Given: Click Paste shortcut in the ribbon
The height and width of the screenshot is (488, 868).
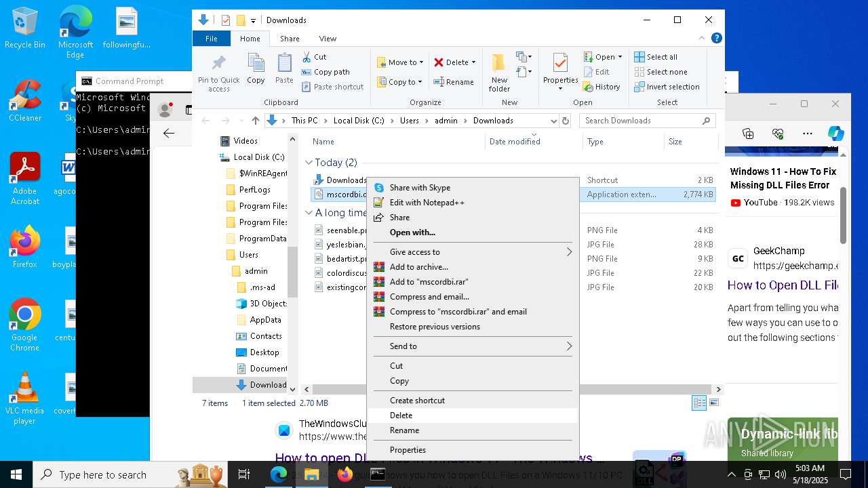Looking at the screenshot, I should click(332, 87).
